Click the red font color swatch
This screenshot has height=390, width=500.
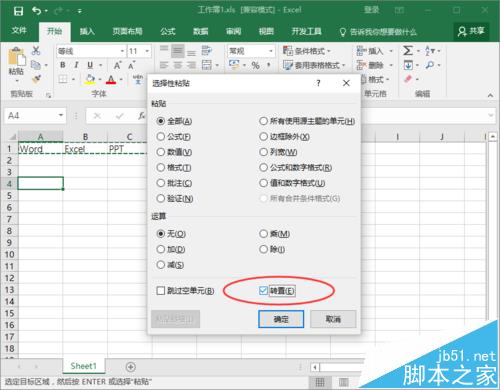[111, 79]
